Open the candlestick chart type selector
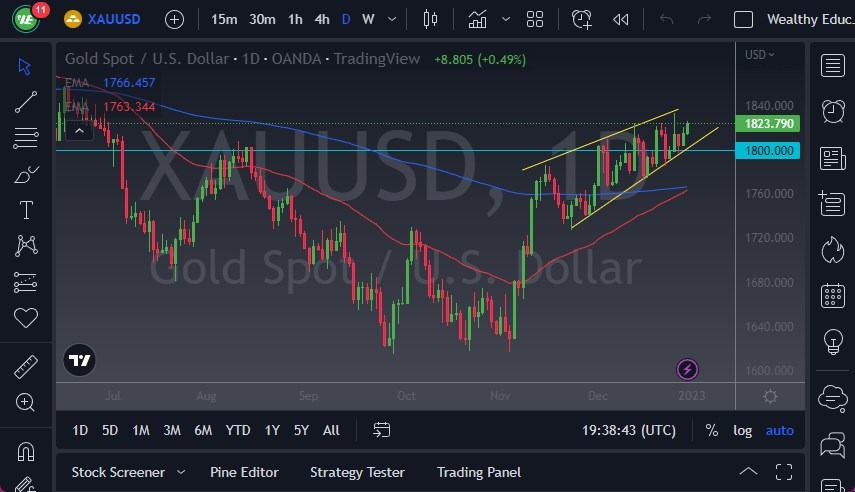The height and width of the screenshot is (492, 855). 431,19
